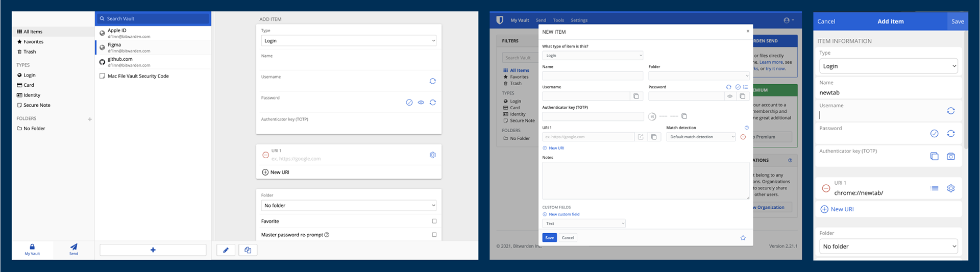This screenshot has width=980, height=272.
Task: Open the Folder dropdown in web vault dialog
Action: [x=699, y=76]
